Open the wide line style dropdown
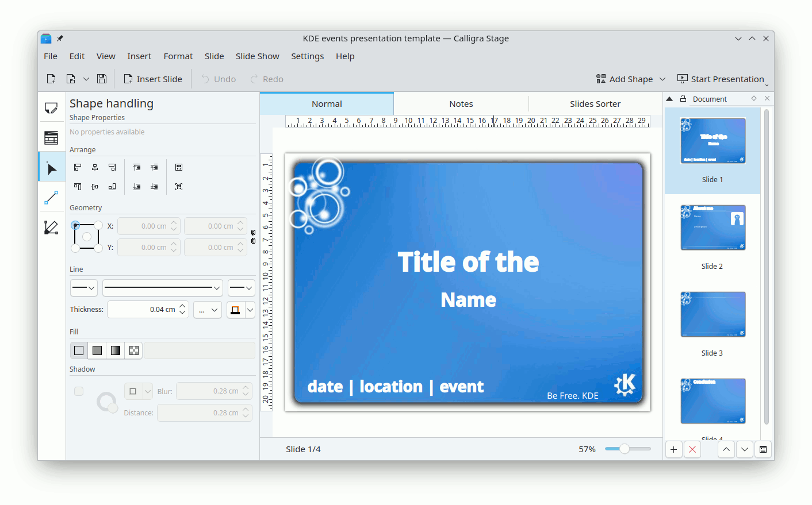The height and width of the screenshot is (505, 812). 163,288
